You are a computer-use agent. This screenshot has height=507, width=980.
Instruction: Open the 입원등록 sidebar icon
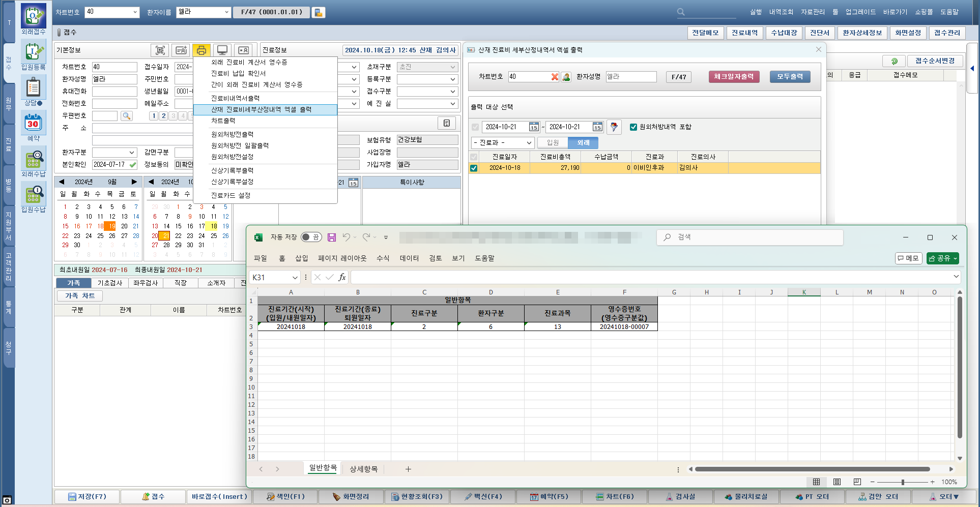click(x=33, y=52)
